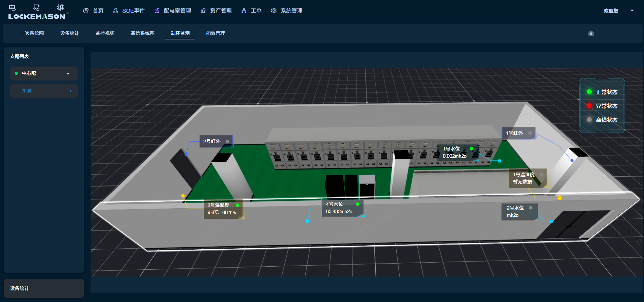The height and width of the screenshot is (302, 644).
Task: Click the 4号水位 sensor label
Action: coord(342,208)
